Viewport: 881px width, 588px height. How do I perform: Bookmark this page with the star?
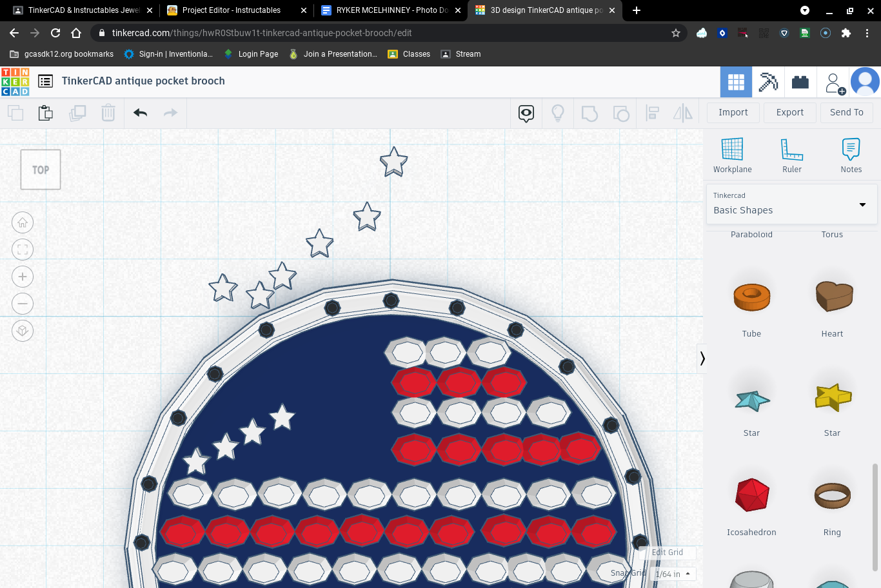tap(676, 33)
